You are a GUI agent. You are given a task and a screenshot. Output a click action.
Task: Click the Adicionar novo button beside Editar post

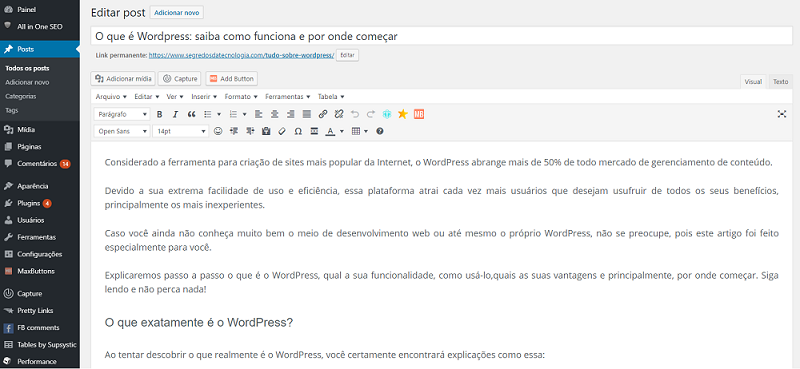(x=177, y=13)
